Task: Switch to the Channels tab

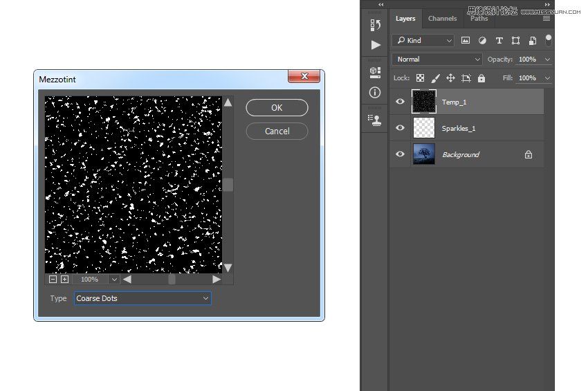Action: click(442, 19)
